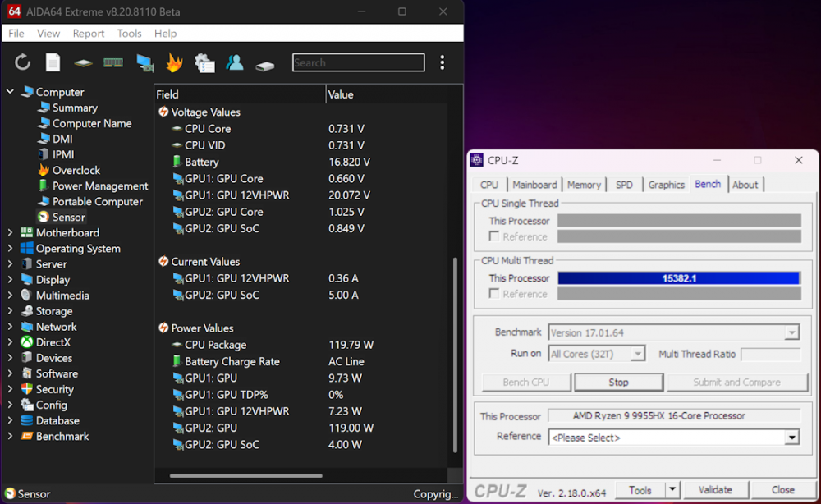Click the AIDA64 Search input field

359,62
